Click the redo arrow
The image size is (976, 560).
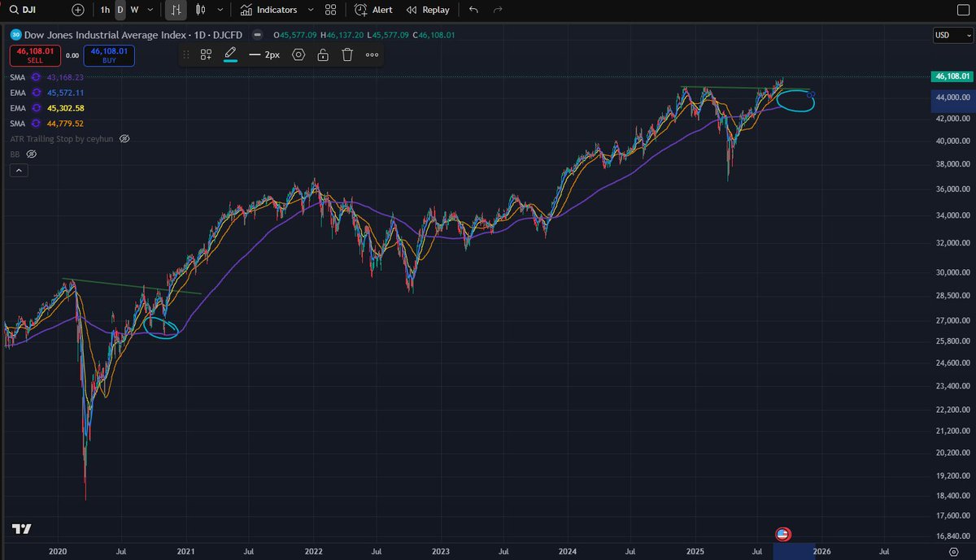[x=498, y=10]
